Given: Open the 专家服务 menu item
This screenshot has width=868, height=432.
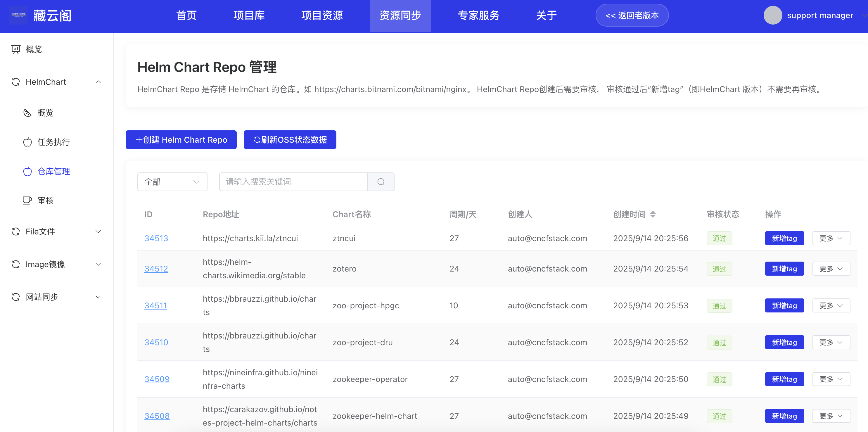Looking at the screenshot, I should coord(478,15).
